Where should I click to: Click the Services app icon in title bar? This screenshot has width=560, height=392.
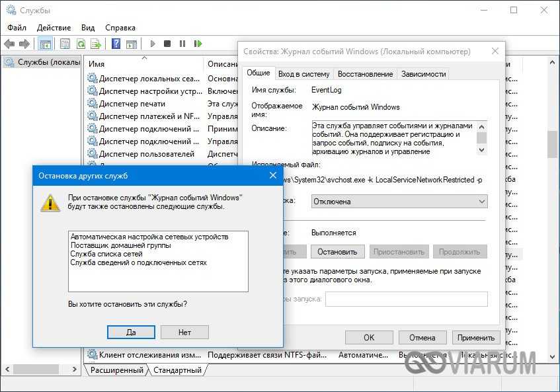click(11, 10)
